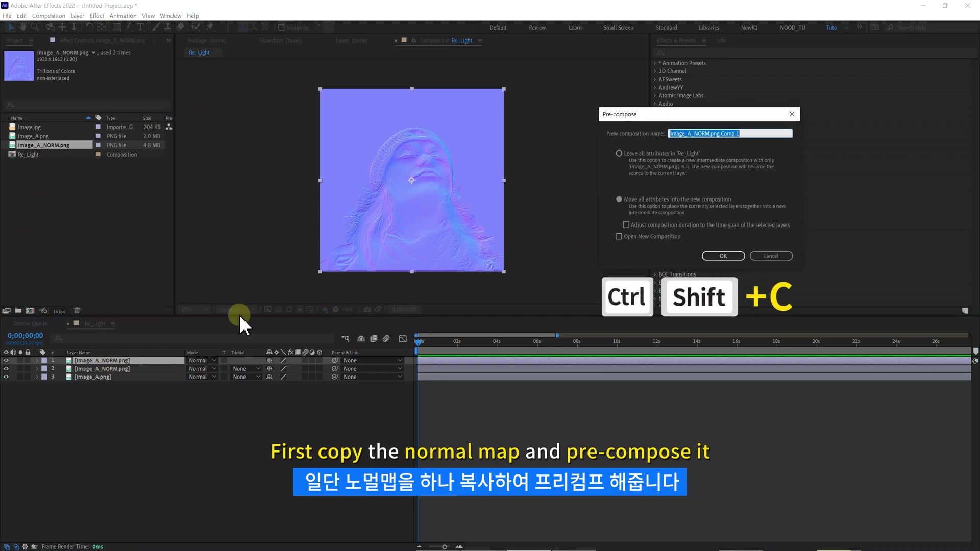Select Leave all attributes in Re_Light radio button
This screenshot has width=980, height=551.
(619, 153)
